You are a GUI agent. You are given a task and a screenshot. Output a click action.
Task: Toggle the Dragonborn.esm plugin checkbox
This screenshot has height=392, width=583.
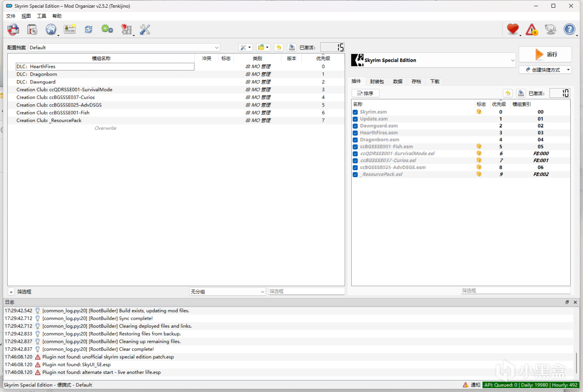[x=355, y=140]
